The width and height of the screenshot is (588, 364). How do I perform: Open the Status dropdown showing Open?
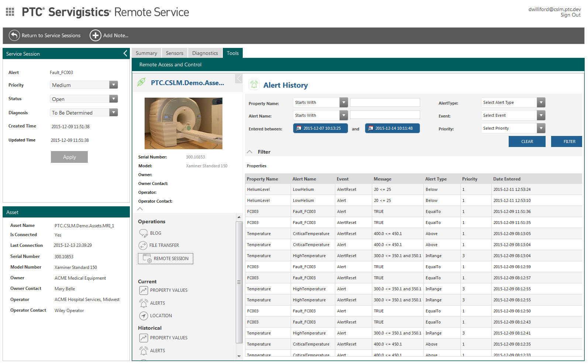coord(84,99)
